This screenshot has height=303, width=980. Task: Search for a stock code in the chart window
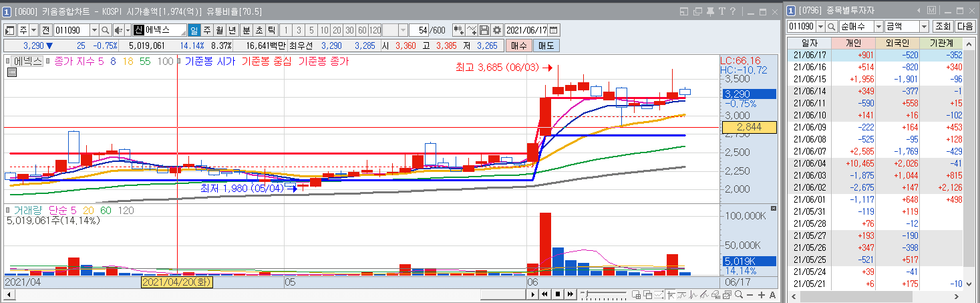(105, 30)
